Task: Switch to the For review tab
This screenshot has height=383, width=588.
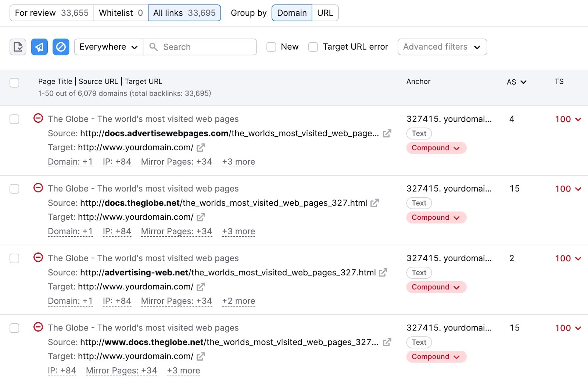Action: pos(52,13)
